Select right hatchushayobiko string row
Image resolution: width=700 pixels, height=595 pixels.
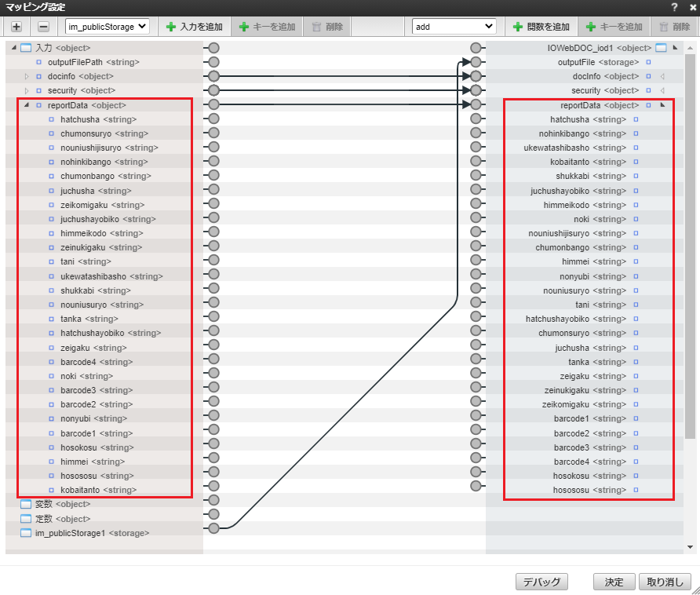(585, 319)
